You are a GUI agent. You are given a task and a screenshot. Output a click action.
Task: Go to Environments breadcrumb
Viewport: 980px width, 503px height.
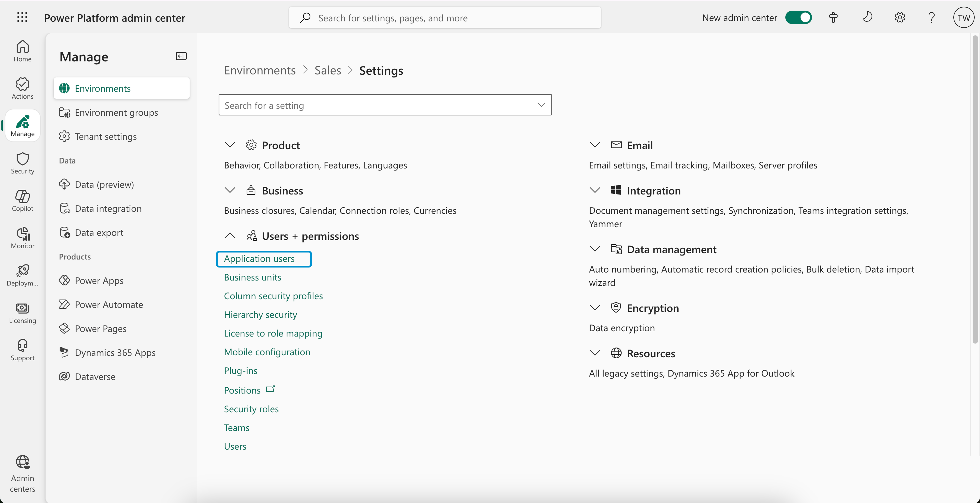[x=259, y=70]
